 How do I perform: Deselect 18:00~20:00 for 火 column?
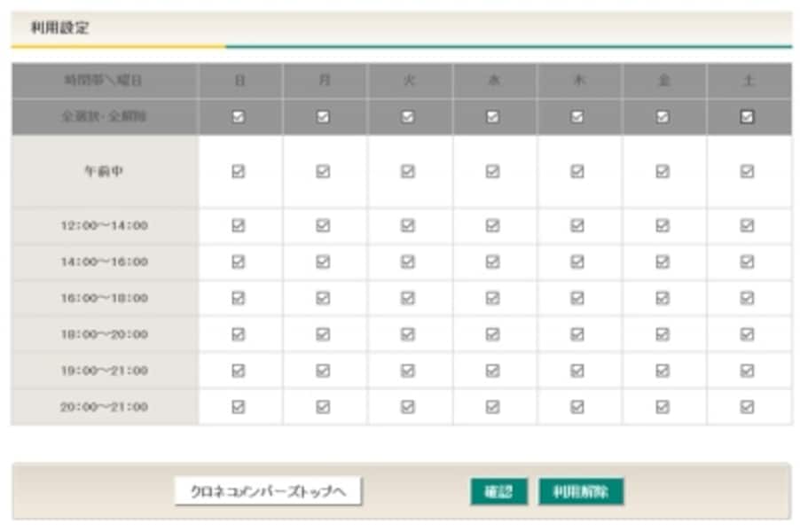coord(408,334)
